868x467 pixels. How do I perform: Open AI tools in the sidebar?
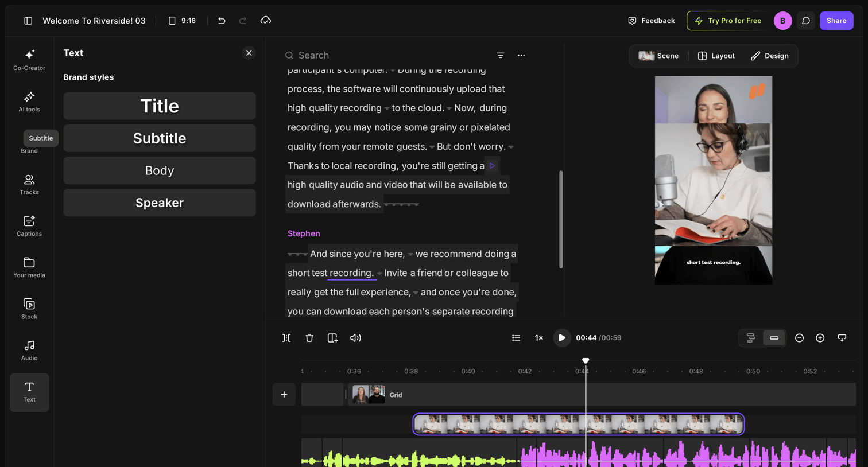29,102
